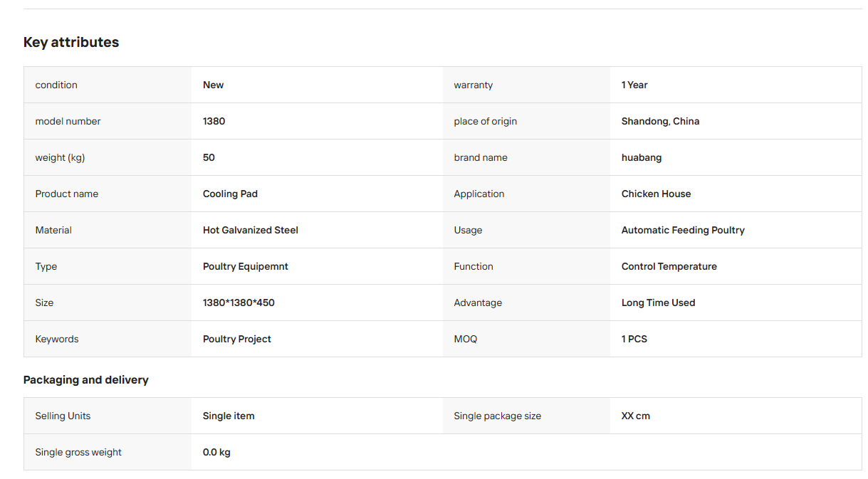The image size is (868, 479).
Task: Click the 'New' condition value
Action: pyautogui.click(x=213, y=85)
